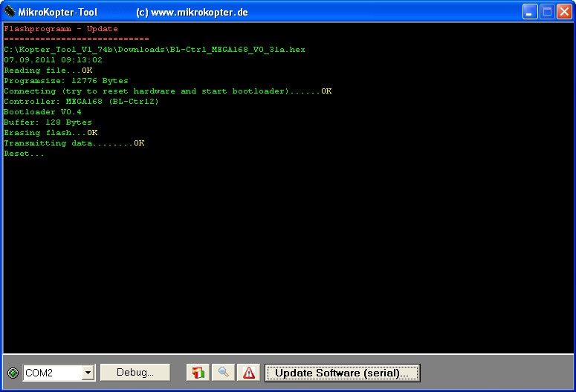Click the BL-Ctrl hex file path line
Viewport: 576px width, 392px height.
155,50
